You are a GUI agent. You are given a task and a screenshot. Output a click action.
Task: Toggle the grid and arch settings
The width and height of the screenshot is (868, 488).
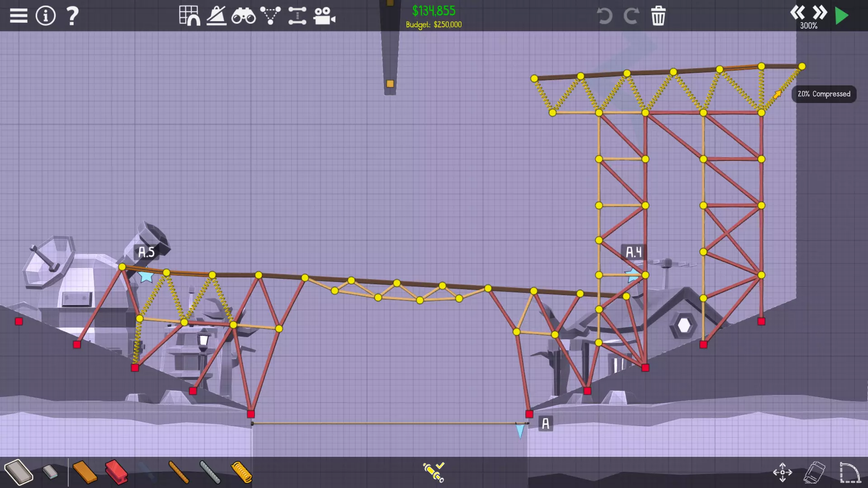click(x=189, y=16)
